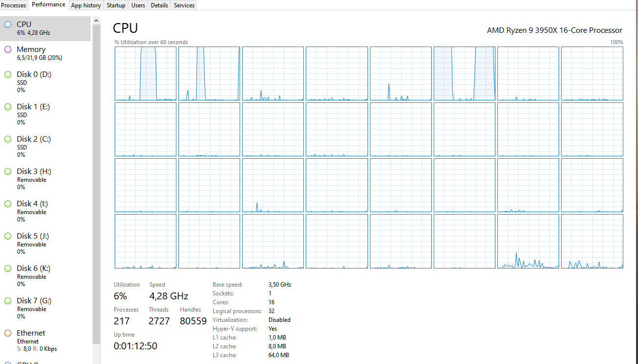Click the green Disk 6 circle icon

pyautogui.click(x=8, y=268)
